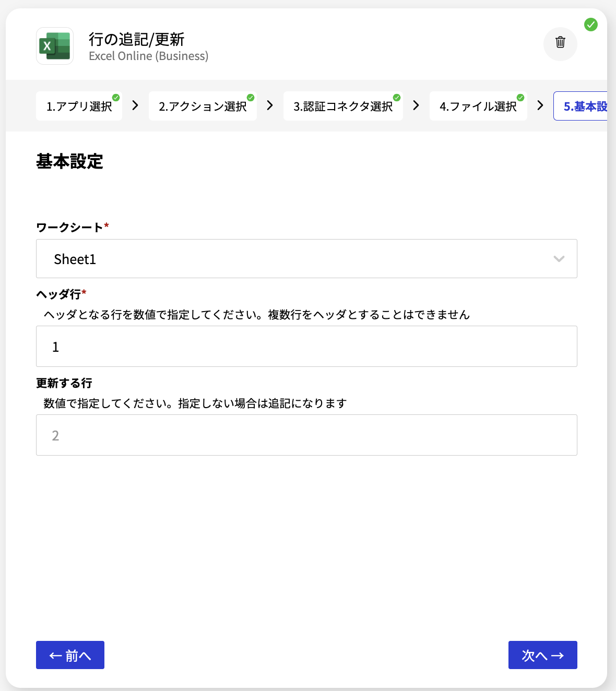The image size is (616, 691).
Task: Click the ワークシート field label
Action: pos(69,227)
